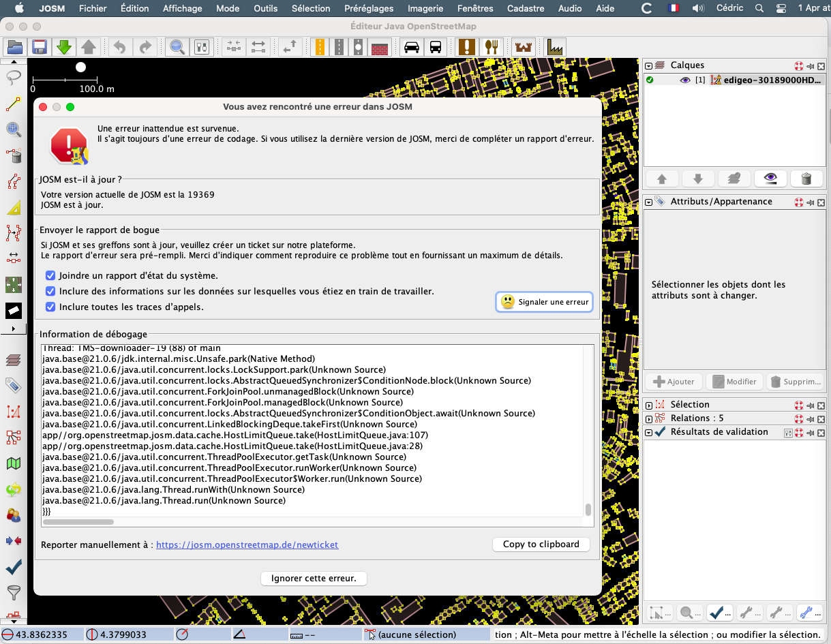Click the grey upload arrow icon
Image resolution: width=831 pixels, height=644 pixels.
pos(89,47)
